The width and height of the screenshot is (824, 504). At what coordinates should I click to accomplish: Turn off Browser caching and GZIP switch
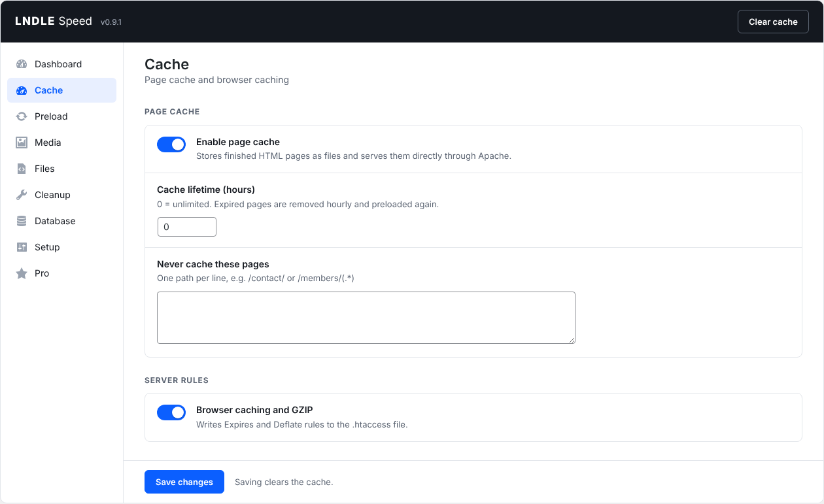(x=171, y=412)
